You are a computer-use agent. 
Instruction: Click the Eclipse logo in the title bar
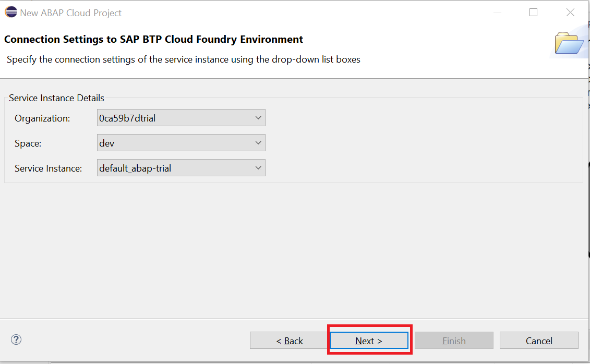coord(10,11)
